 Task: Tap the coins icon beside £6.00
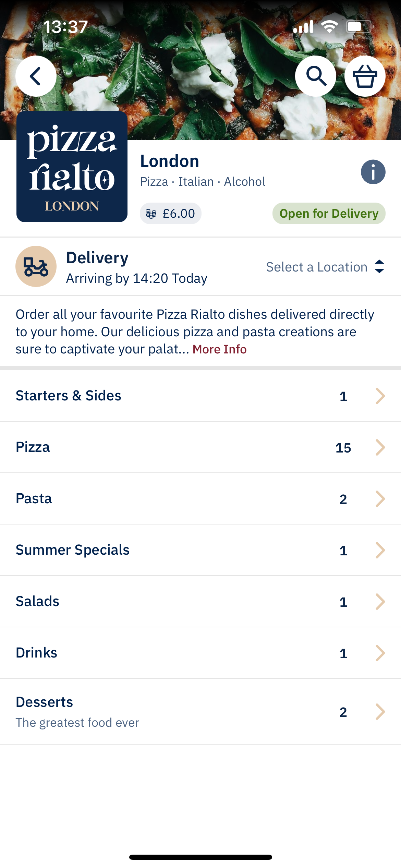[x=151, y=214]
